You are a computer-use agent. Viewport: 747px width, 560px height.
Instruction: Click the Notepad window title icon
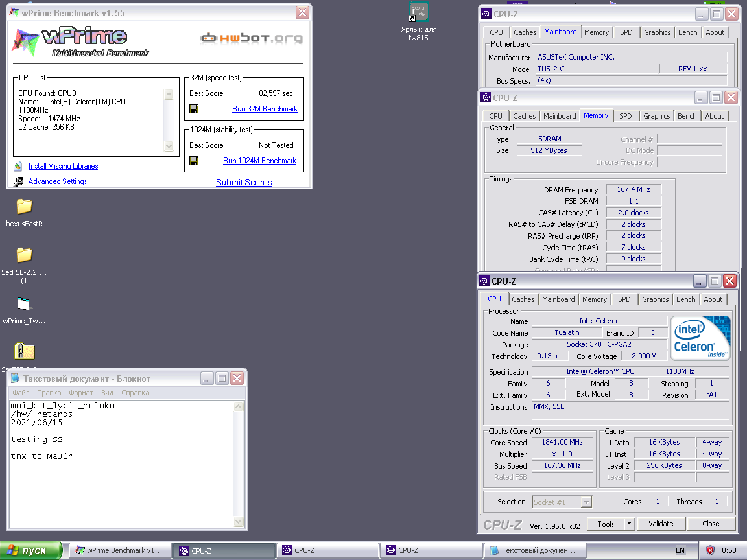click(x=16, y=379)
